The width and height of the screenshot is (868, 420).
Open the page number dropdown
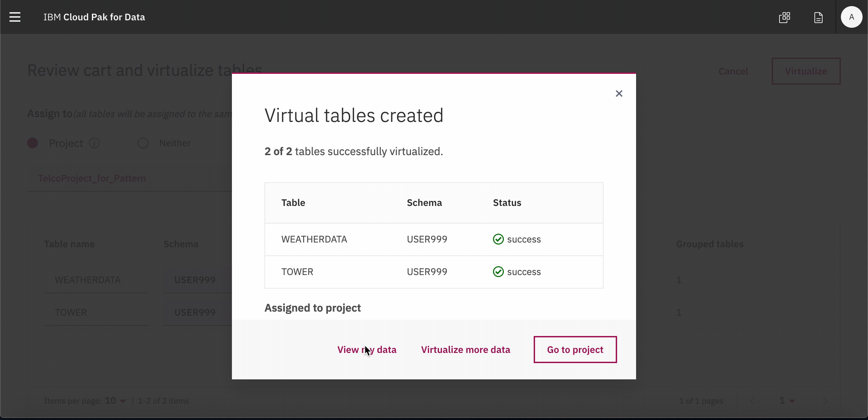(x=787, y=401)
